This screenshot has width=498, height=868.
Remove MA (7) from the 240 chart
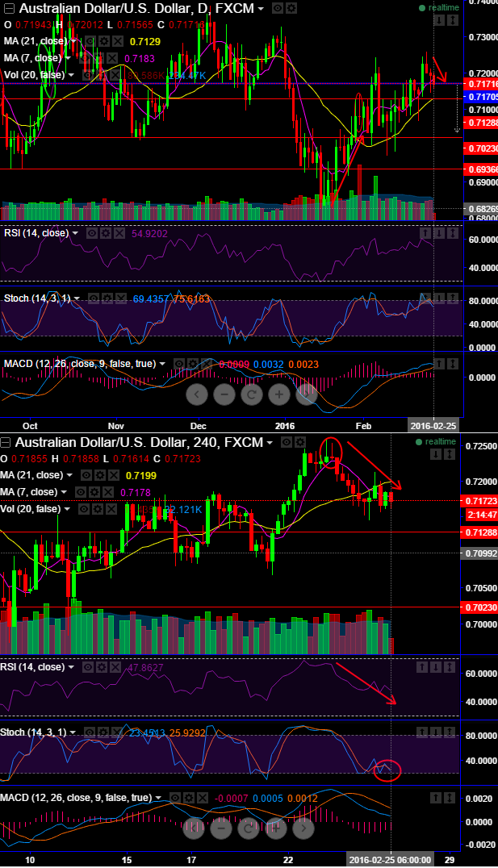(107, 492)
